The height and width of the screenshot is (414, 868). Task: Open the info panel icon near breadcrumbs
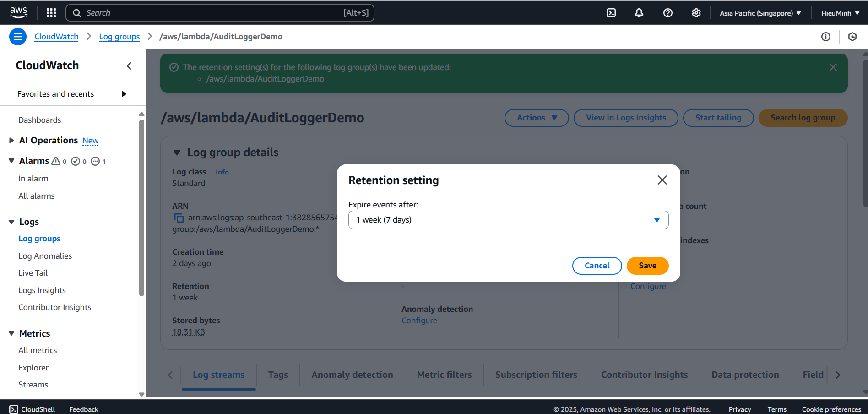(x=826, y=37)
